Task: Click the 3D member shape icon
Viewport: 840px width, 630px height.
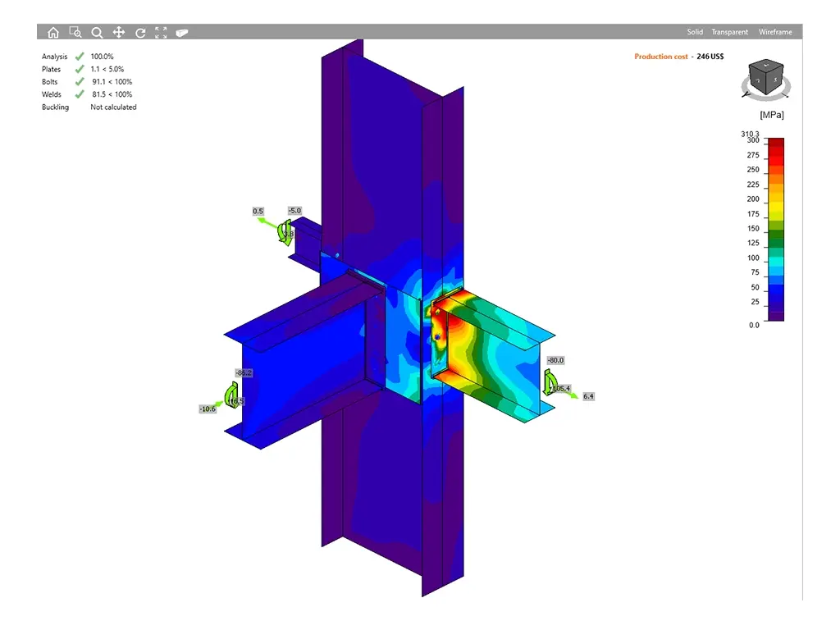Action: point(182,33)
